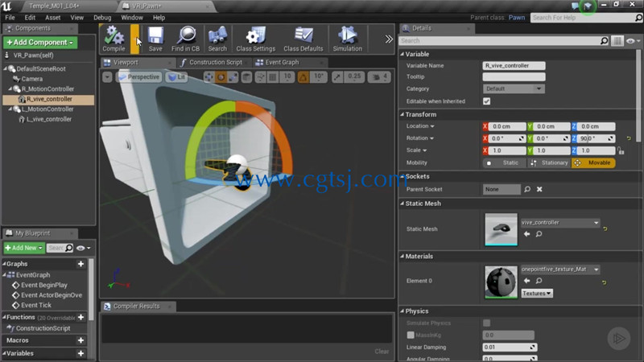Open My Blueprint view options eye
Viewport: 644px width, 362px height.
point(83,248)
